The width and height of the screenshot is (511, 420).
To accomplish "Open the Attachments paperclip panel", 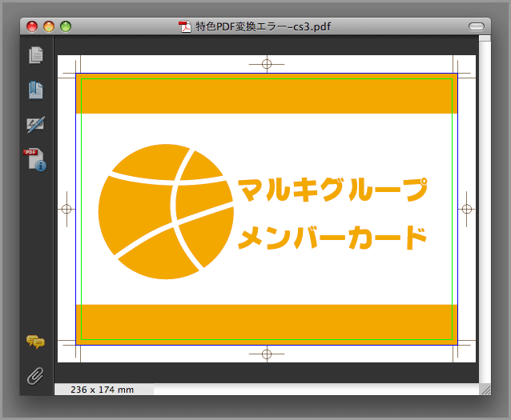I will tap(36, 375).
